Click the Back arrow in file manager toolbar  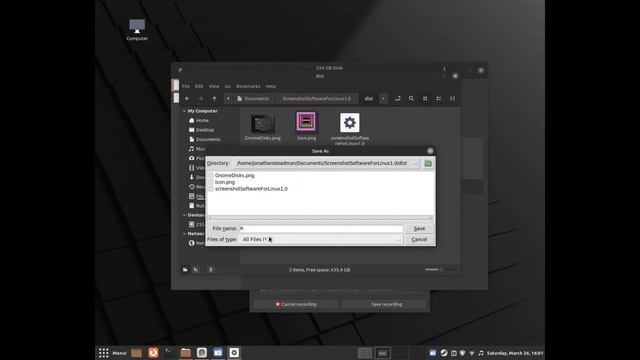pos(187,98)
